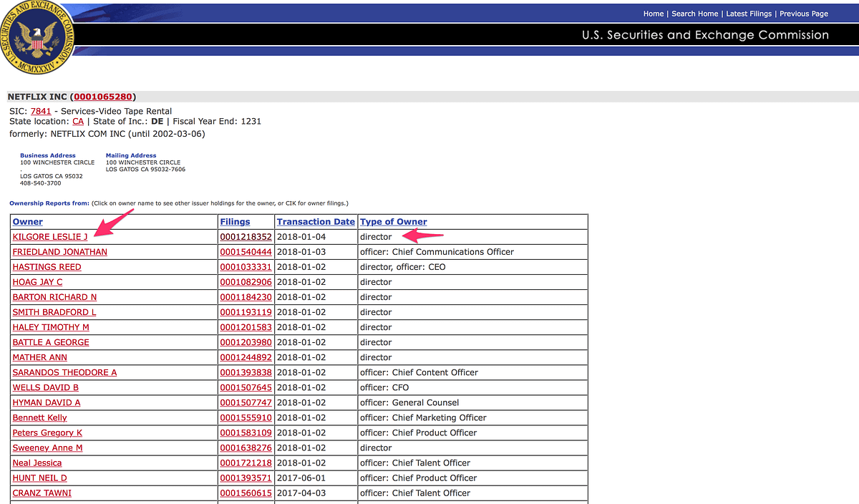
Task: Open owner KILGORE LESLIE J
Action: (x=50, y=237)
